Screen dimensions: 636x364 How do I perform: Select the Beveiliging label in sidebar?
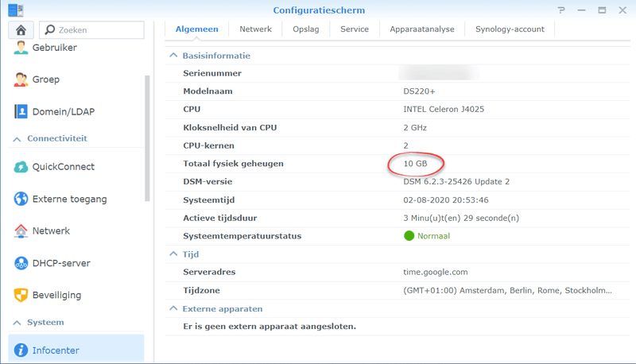[x=56, y=295]
